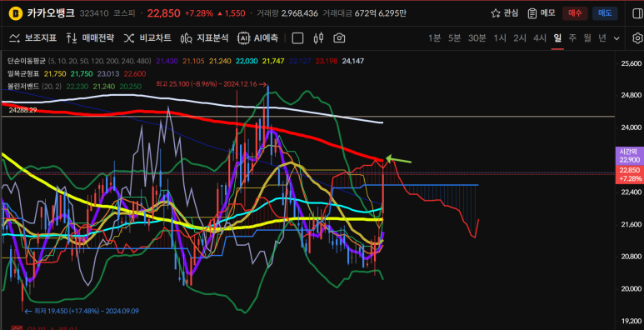The image size is (644, 330).
Task: Click the red 매수 buy button
Action: [575, 13]
